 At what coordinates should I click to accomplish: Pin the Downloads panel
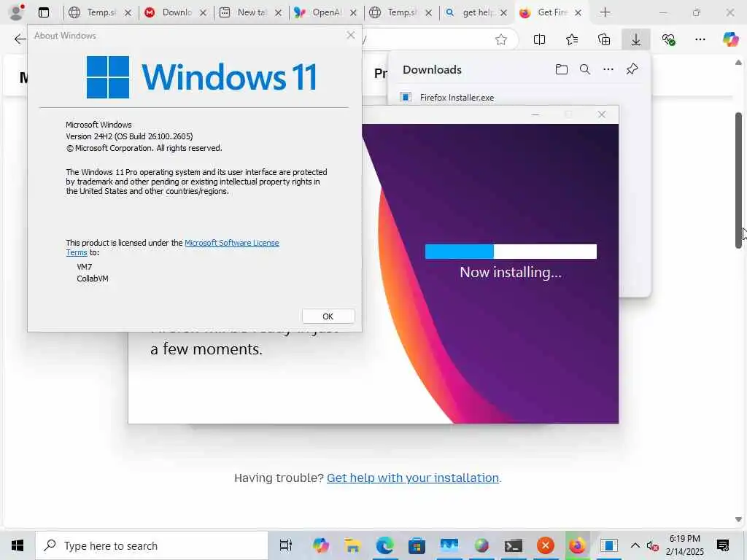coord(632,69)
